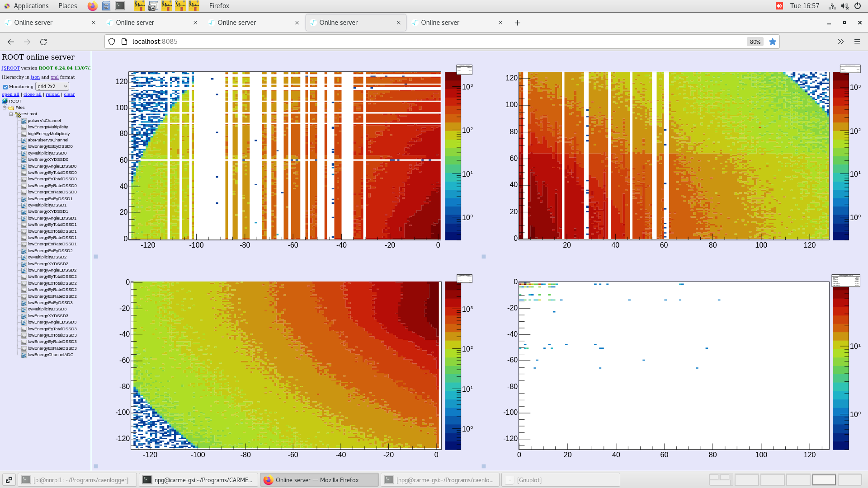868x488 pixels.
Task: Click the Files folder icon
Action: pos(10,108)
